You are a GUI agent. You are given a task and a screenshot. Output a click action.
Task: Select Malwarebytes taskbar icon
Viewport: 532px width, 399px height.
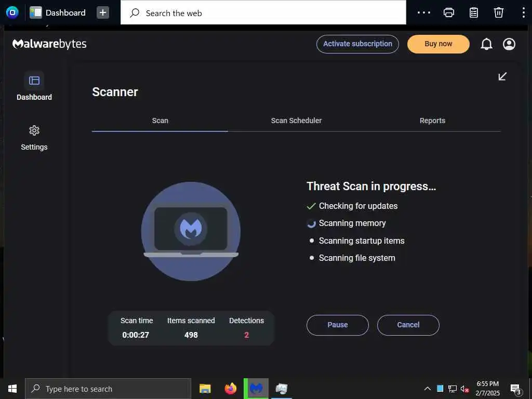(256, 389)
